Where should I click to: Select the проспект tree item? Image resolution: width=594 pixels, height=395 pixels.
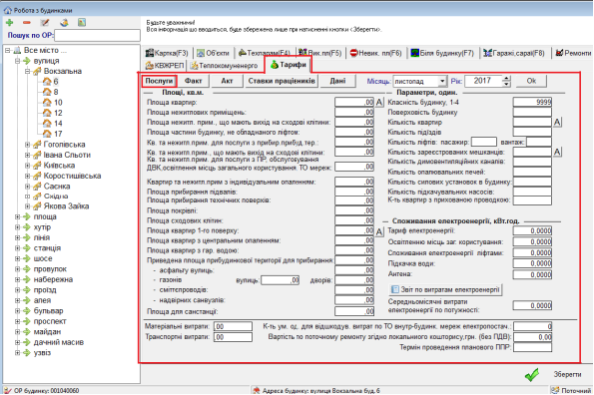pyautogui.click(x=50, y=321)
